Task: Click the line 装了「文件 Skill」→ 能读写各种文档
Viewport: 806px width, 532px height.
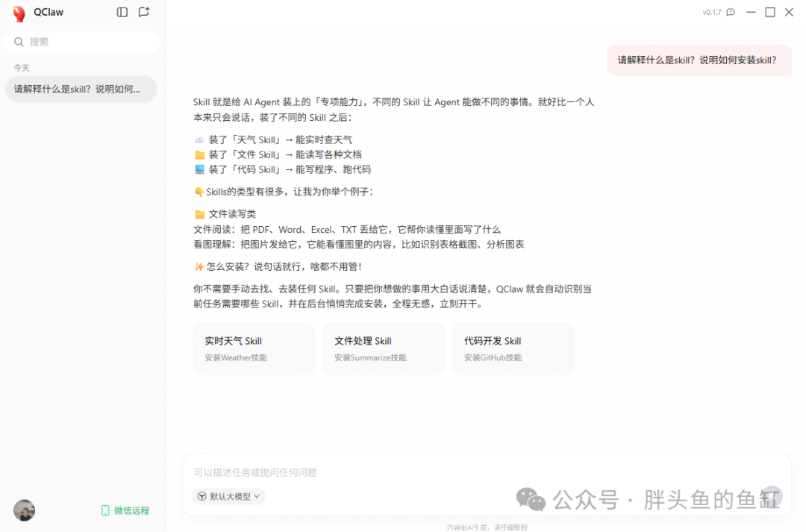Action: pyautogui.click(x=278, y=154)
